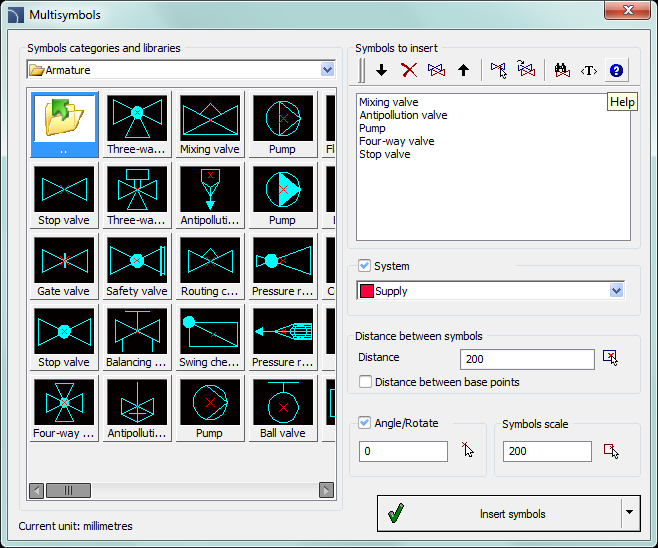Select Four-way valve in the insert list

click(x=396, y=141)
